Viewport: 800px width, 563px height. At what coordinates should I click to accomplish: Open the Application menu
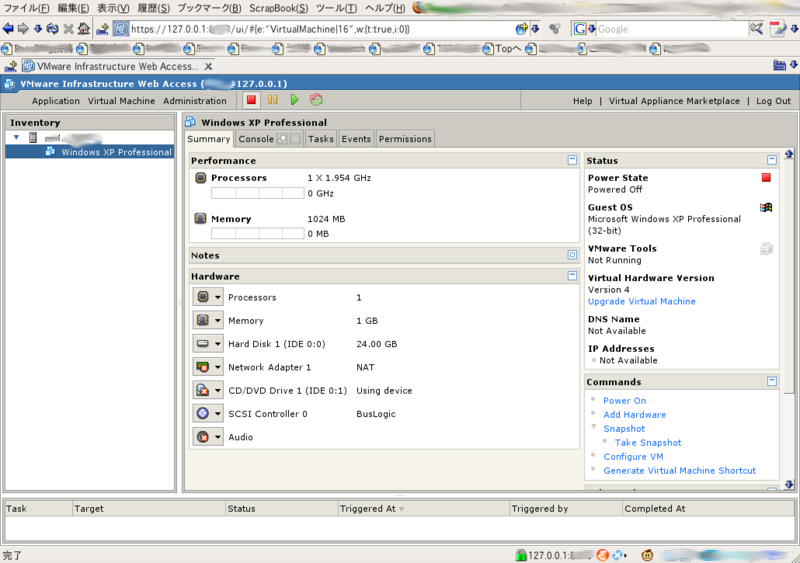pos(56,101)
